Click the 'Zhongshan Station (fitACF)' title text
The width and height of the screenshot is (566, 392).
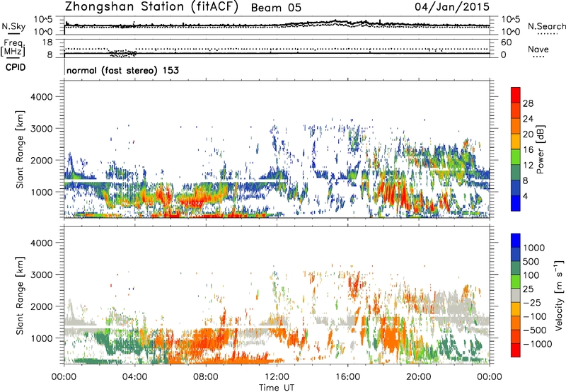[x=152, y=7]
